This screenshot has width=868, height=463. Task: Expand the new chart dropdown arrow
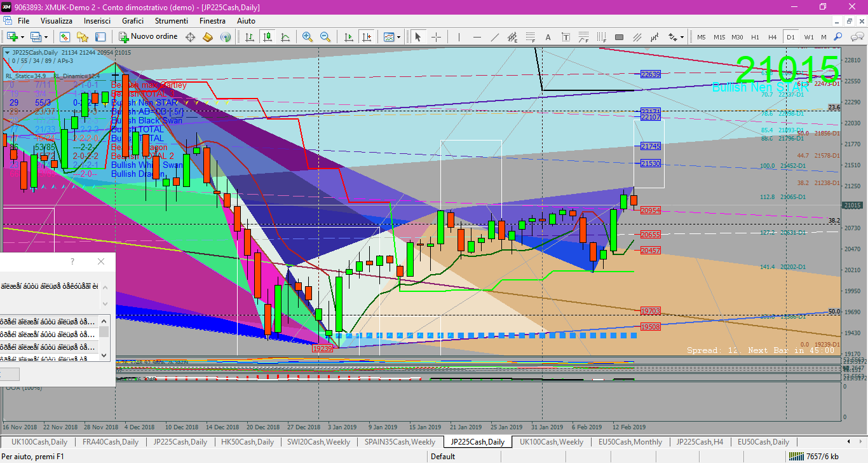(22, 37)
